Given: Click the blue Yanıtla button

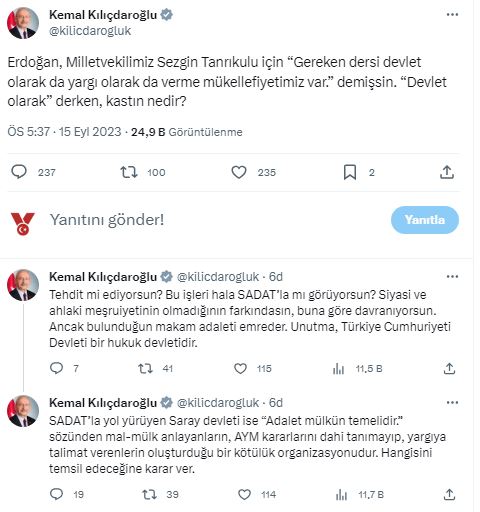Looking at the screenshot, I should click(x=425, y=220).
